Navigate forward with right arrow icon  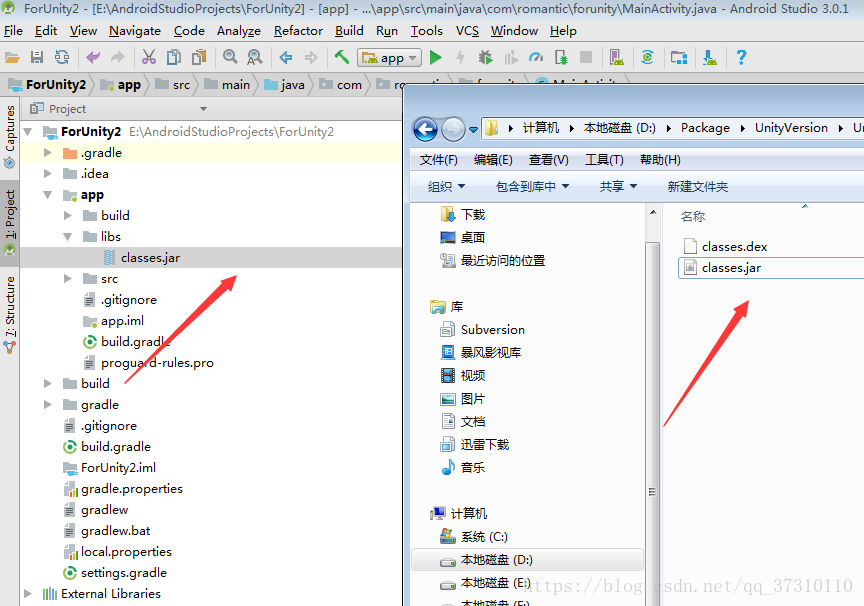tap(311, 57)
